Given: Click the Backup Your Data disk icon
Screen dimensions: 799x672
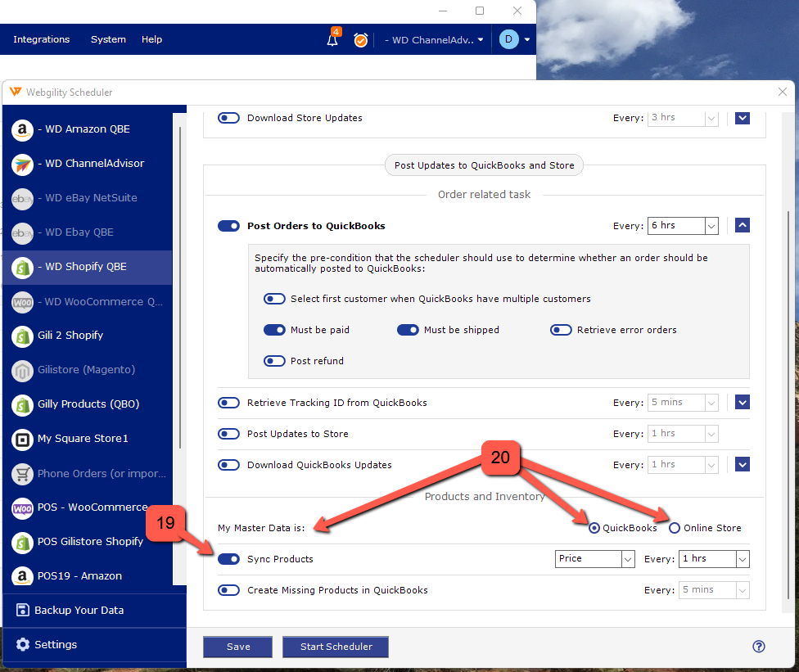Looking at the screenshot, I should [22, 610].
